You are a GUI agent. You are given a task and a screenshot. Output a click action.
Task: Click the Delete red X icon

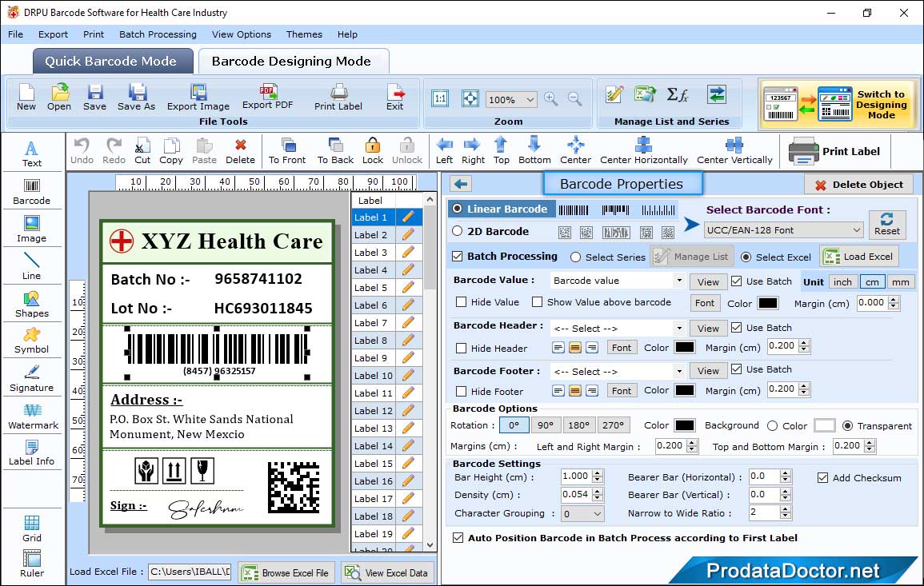point(241,151)
